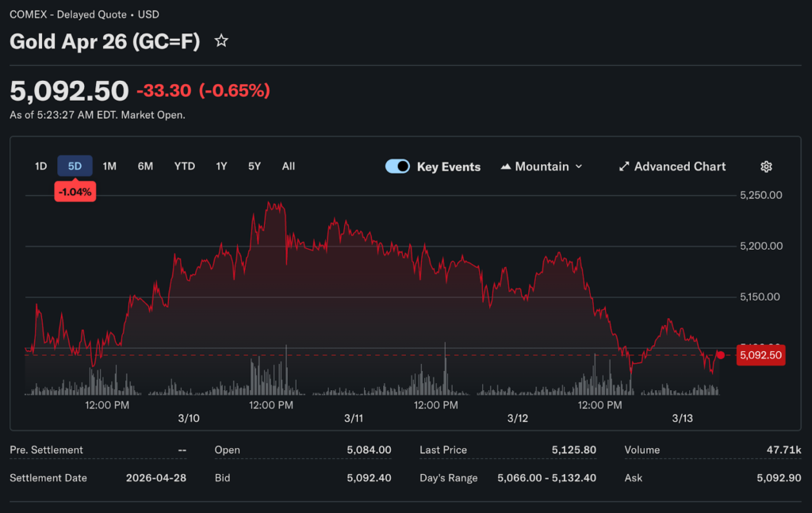Switch to 6M time range

[145, 167]
